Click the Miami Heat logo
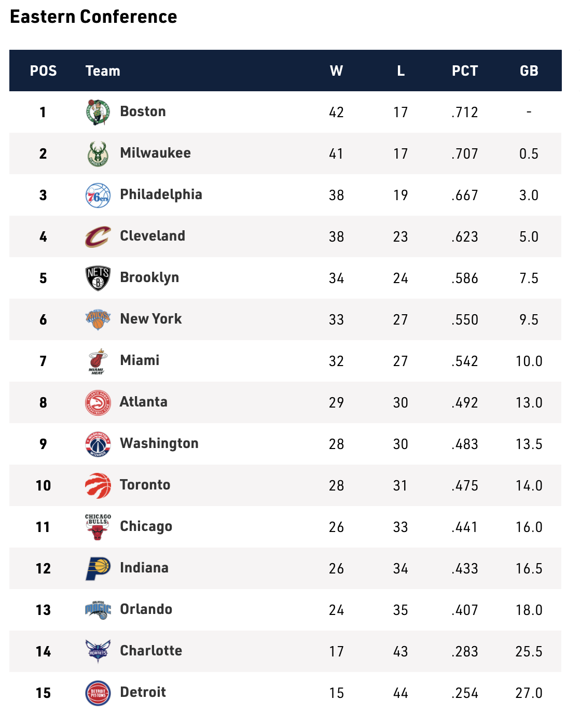The image size is (580, 728). coord(98,361)
